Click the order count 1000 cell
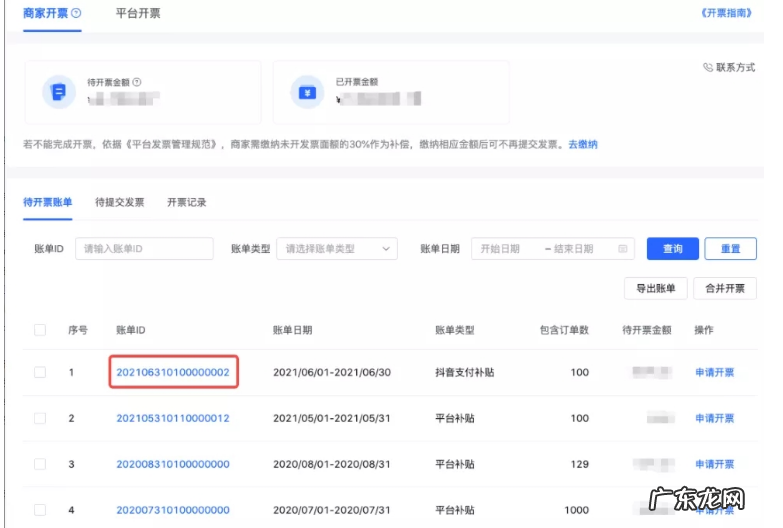This screenshot has width=783, height=528. coord(577,510)
